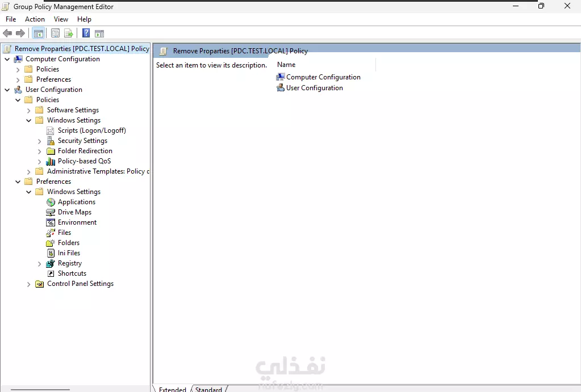
Task: Minimize the Group Policy Management Editor window
Action: click(516, 6)
